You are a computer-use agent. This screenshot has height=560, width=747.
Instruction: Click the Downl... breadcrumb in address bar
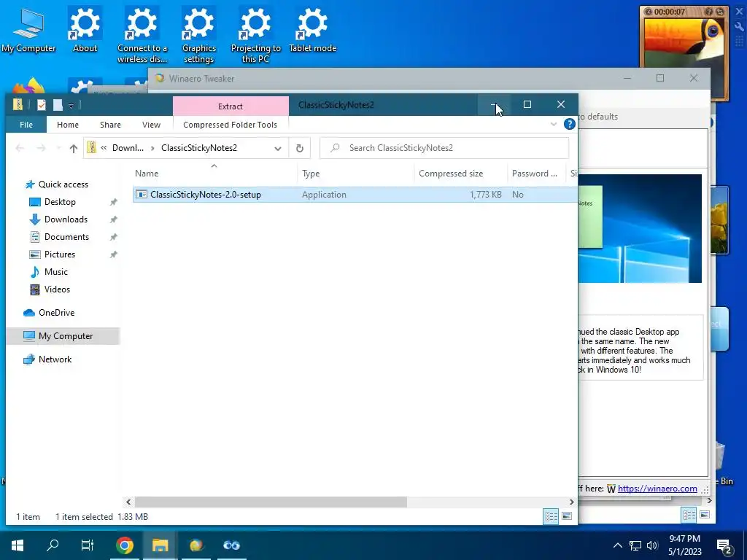pos(128,148)
